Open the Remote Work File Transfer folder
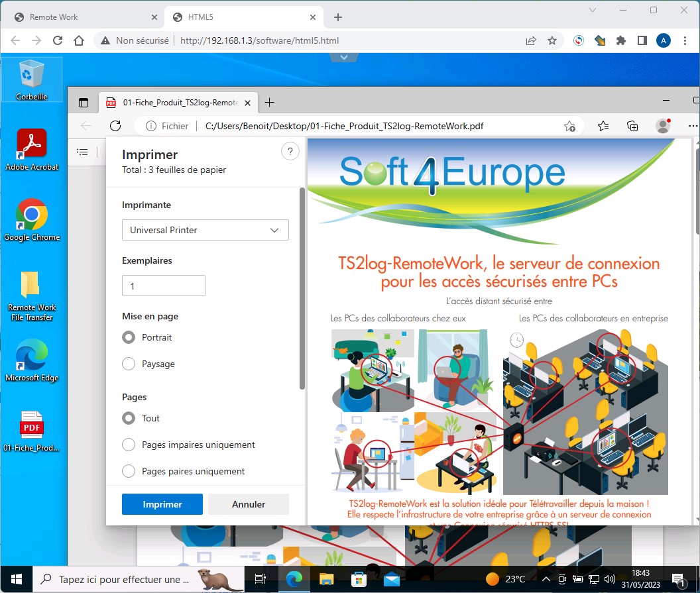This screenshot has width=700, height=593. pos(32,296)
